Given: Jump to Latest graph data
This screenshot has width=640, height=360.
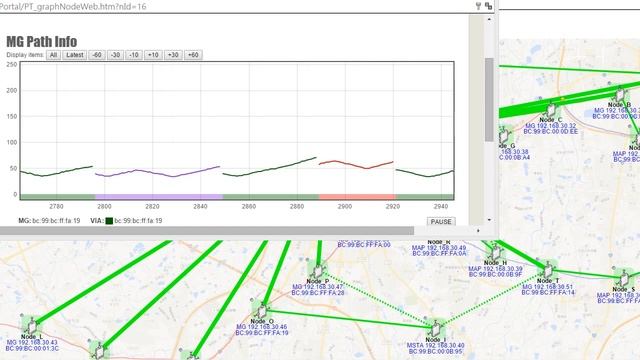Looking at the screenshot, I should (75, 55).
